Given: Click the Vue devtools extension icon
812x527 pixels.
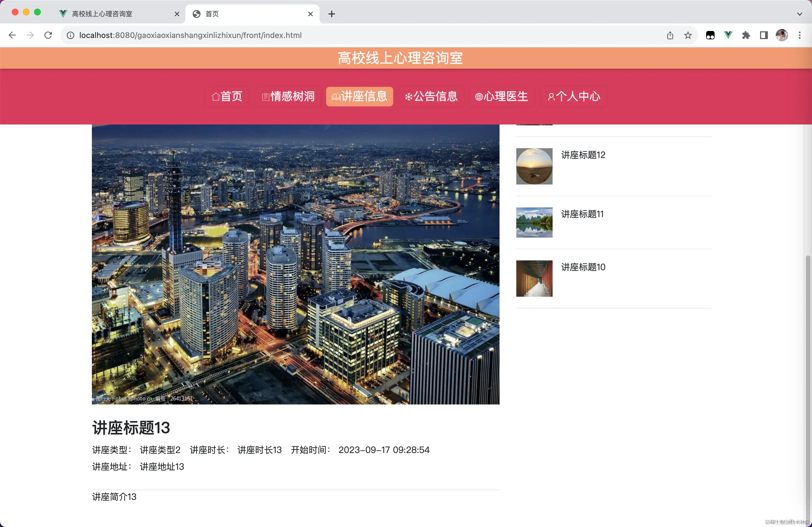Looking at the screenshot, I should click(x=728, y=35).
